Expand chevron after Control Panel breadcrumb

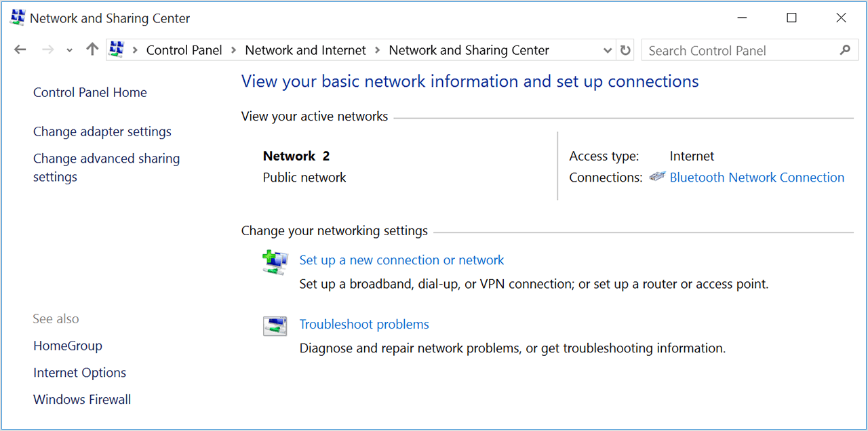(234, 50)
